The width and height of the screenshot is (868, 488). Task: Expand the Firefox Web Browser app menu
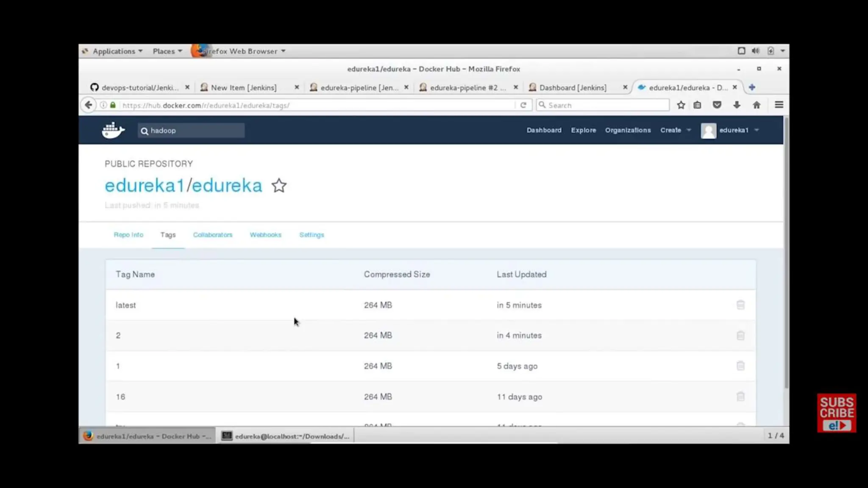[239, 51]
